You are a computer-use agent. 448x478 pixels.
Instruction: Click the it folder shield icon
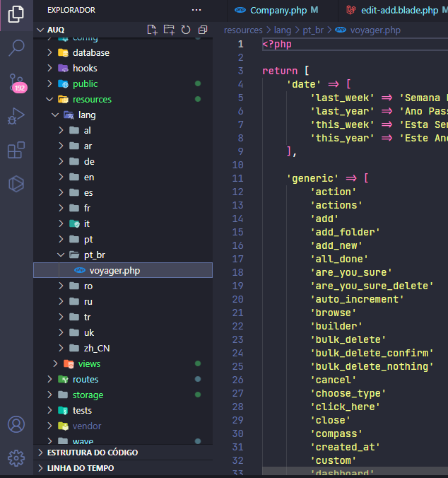pos(74,223)
